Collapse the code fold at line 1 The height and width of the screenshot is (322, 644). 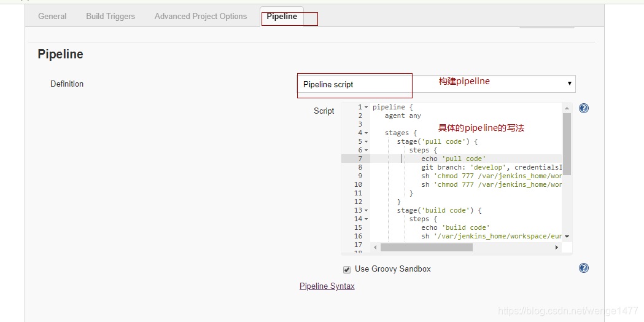click(366, 108)
